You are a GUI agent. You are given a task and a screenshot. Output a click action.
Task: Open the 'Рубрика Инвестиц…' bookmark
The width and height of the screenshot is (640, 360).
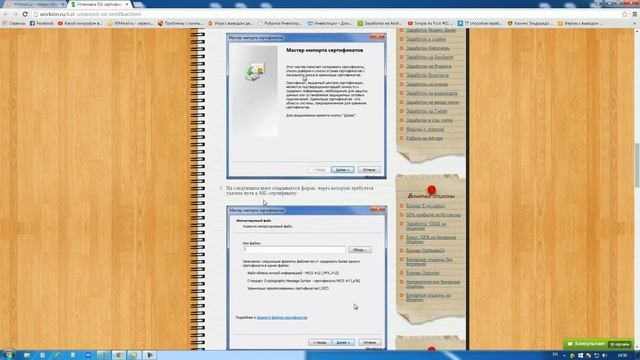(x=280, y=23)
